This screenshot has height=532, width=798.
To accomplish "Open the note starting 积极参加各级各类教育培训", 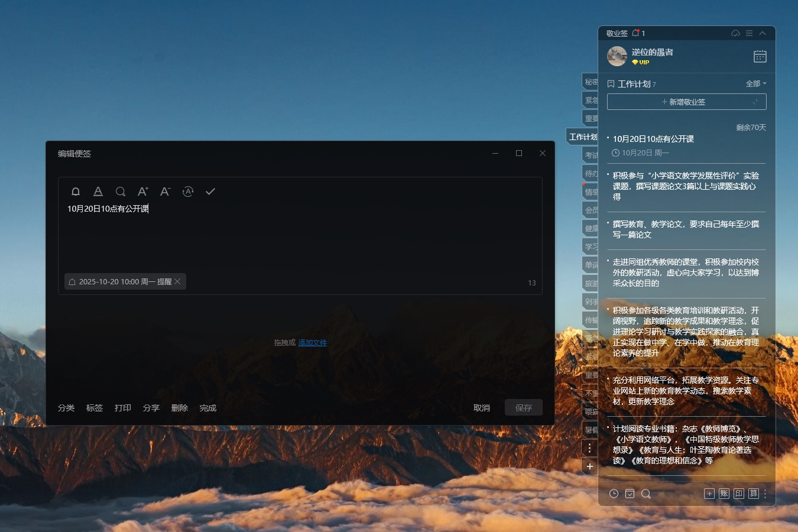I will pyautogui.click(x=686, y=332).
